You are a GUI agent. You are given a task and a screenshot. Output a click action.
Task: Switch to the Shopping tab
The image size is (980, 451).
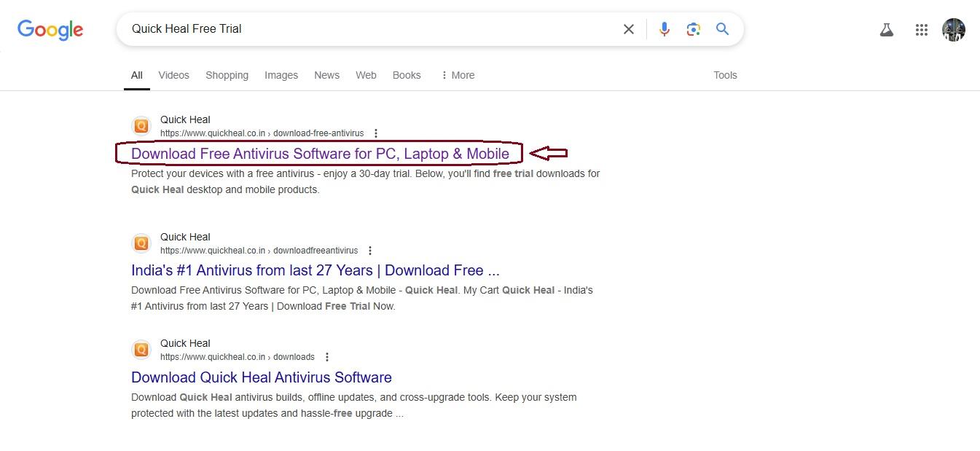[x=227, y=75]
